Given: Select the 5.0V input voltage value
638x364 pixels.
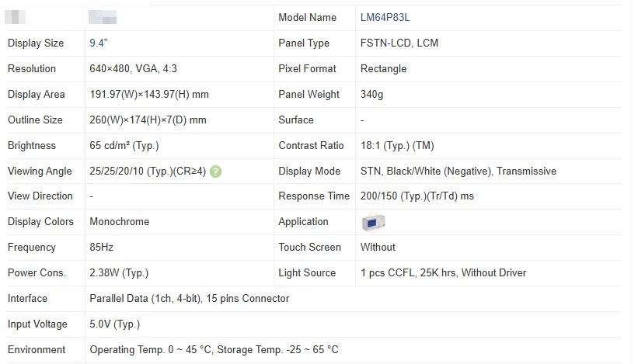Looking at the screenshot, I should coord(115,324).
